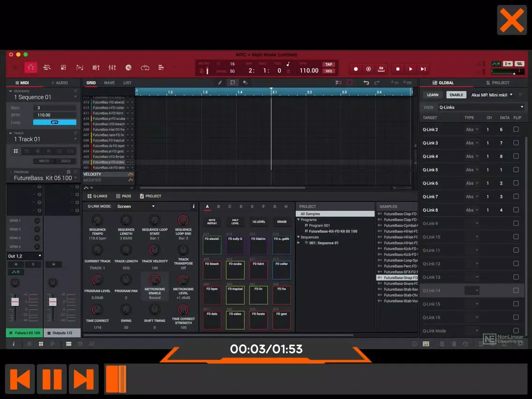Toggle the sequence Loop button

pyautogui.click(x=55, y=122)
